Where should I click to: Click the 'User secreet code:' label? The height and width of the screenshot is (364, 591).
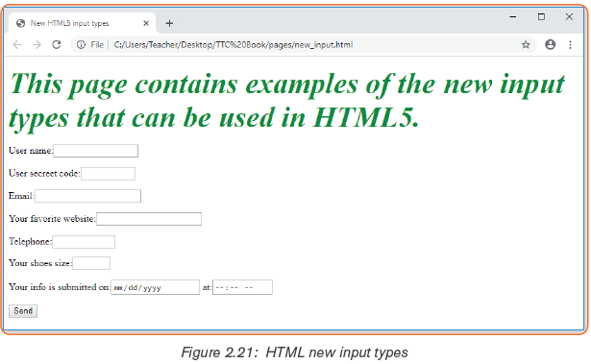coord(44,173)
